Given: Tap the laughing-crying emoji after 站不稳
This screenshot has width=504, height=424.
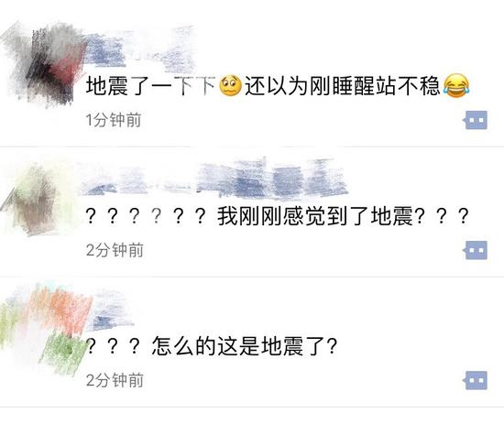Looking at the screenshot, I should pyautogui.click(x=456, y=86).
